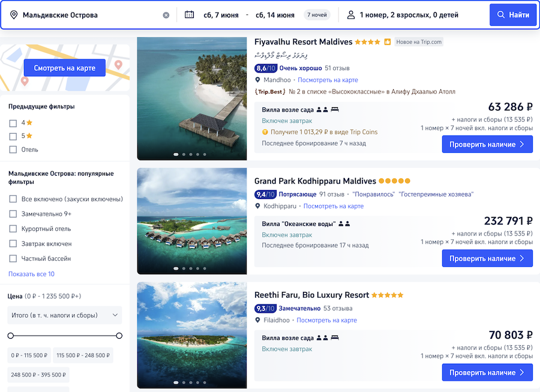540x392 pixels.
Task: Grab the left price slider handle
Action: point(11,336)
